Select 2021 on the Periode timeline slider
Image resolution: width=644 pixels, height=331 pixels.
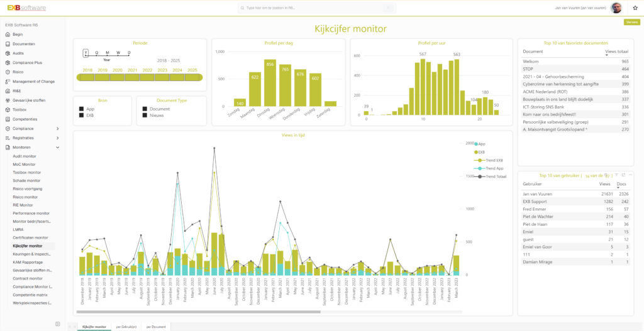(133, 77)
